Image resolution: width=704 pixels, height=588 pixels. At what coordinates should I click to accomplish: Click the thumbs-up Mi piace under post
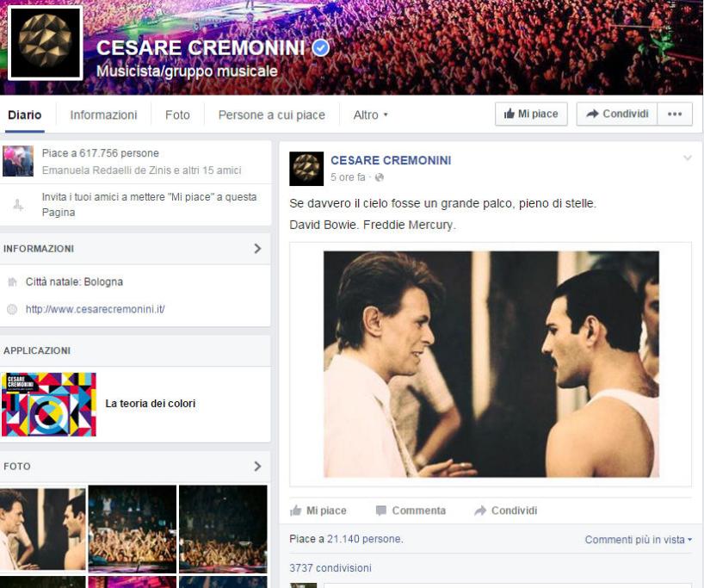pos(318,511)
